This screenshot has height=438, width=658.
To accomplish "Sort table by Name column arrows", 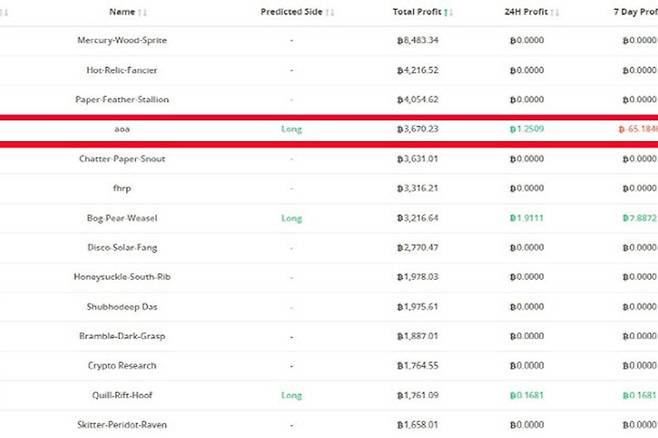I will (143, 12).
